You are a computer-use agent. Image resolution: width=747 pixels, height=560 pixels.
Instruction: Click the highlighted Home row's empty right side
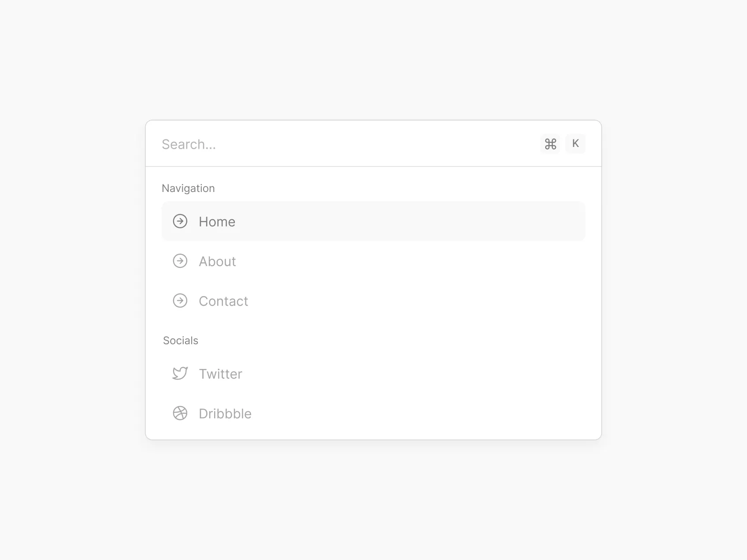tap(441, 221)
